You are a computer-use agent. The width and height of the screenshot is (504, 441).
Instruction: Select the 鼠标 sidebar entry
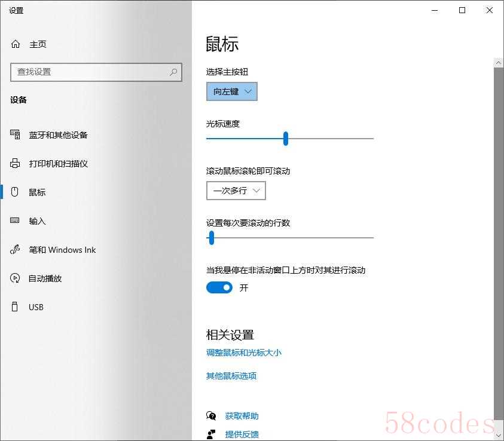pos(37,192)
